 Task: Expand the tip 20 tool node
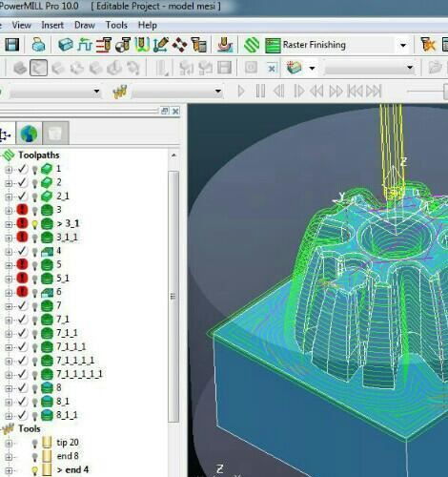pyautogui.click(x=9, y=443)
